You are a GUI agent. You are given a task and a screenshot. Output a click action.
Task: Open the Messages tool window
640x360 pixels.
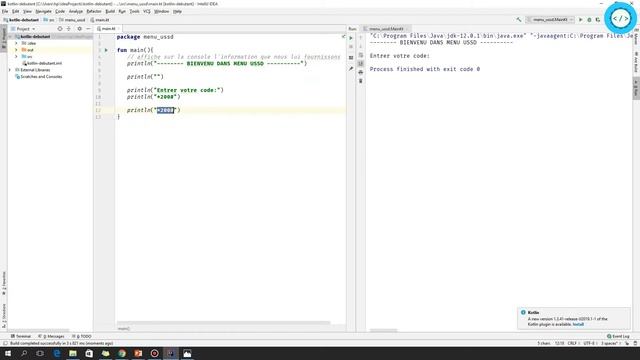tap(52, 336)
